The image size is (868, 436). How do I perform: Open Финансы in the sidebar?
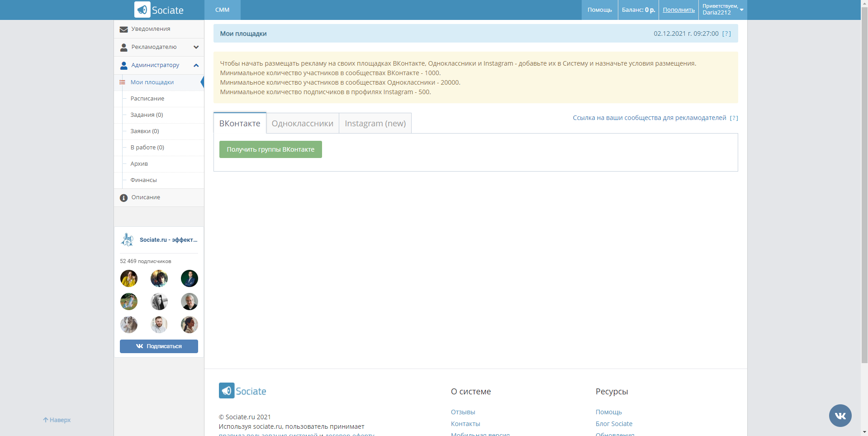pyautogui.click(x=144, y=180)
